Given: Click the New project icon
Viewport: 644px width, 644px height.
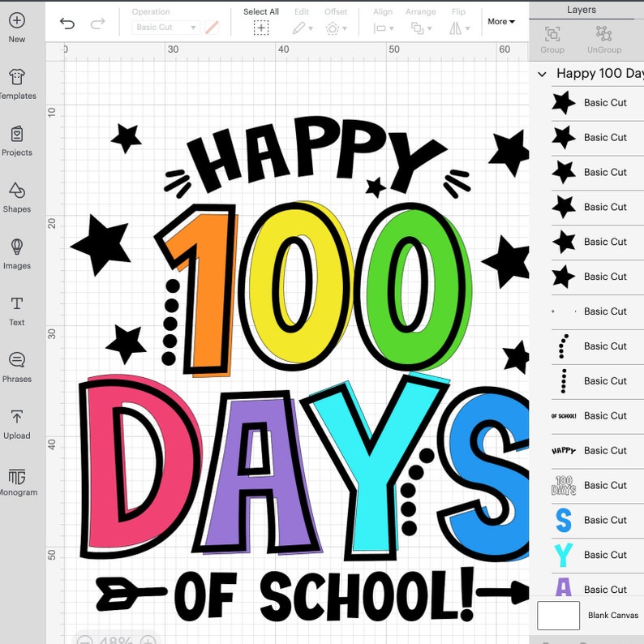Looking at the screenshot, I should click(x=17, y=20).
